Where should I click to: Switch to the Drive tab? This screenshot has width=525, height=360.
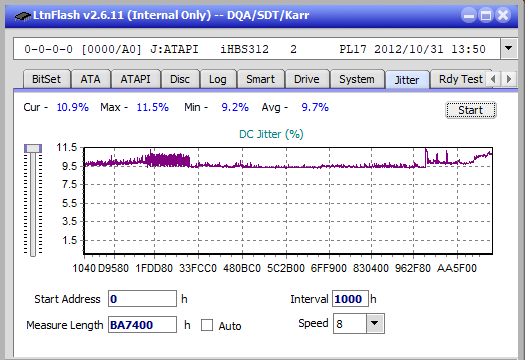pos(306,79)
